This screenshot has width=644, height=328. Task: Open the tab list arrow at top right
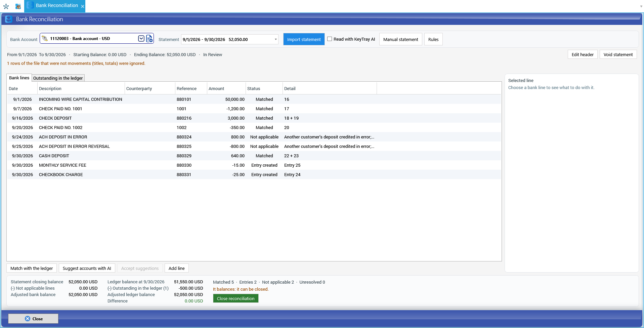click(641, 6)
